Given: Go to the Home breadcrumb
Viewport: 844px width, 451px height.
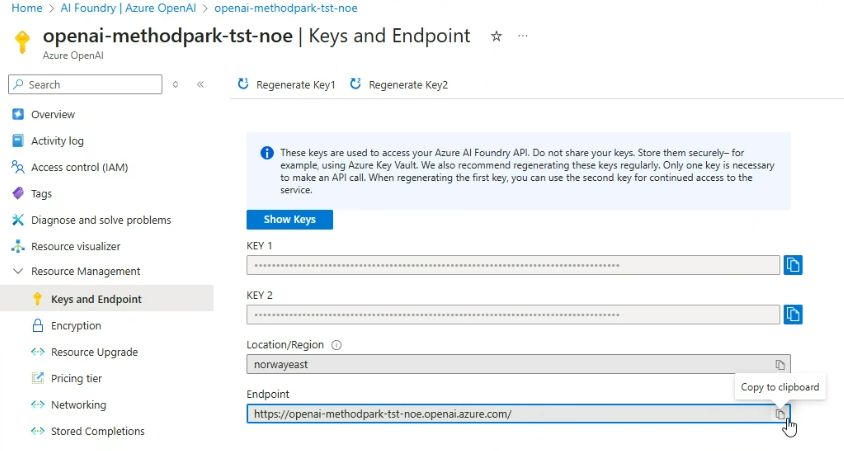Looking at the screenshot, I should (x=26, y=8).
